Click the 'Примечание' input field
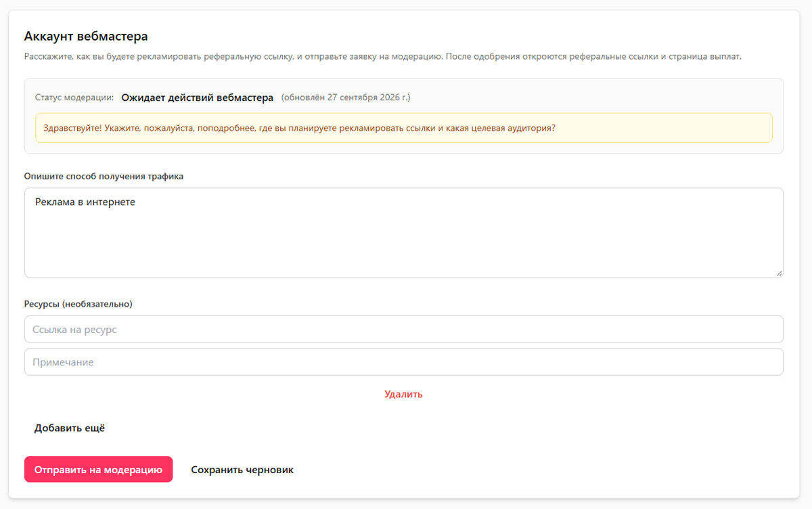The height and width of the screenshot is (509, 812). [x=404, y=361]
